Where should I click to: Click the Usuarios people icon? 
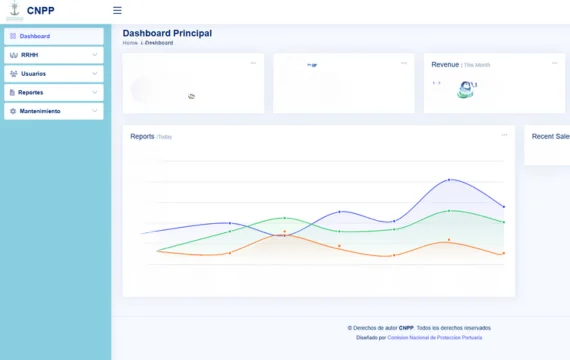(x=14, y=74)
